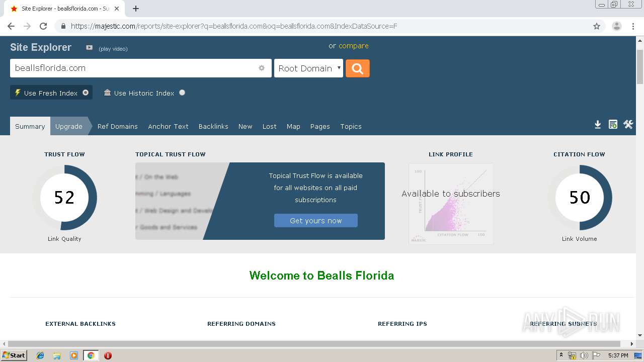This screenshot has height=362, width=644.
Task: Go forward with the browser arrow
Action: coord(27,26)
